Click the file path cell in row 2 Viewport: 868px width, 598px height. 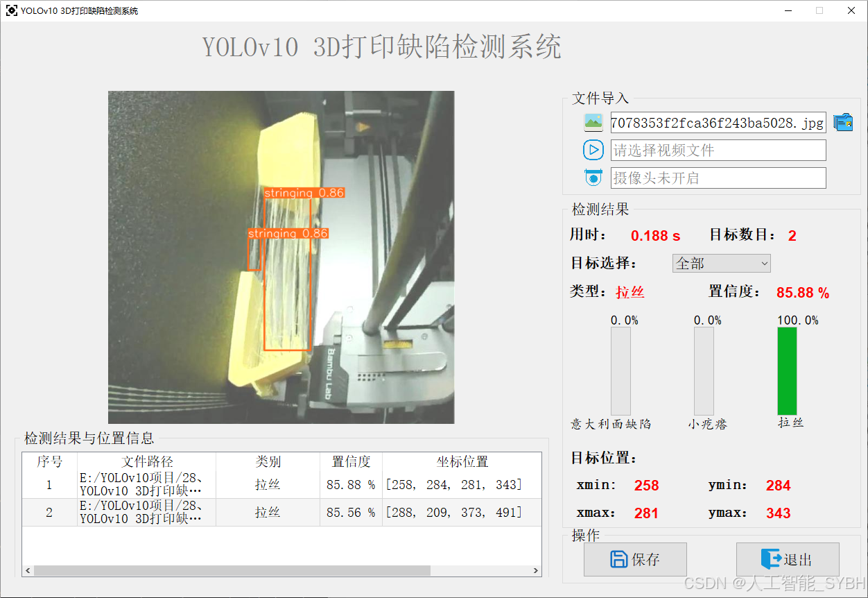click(x=147, y=512)
